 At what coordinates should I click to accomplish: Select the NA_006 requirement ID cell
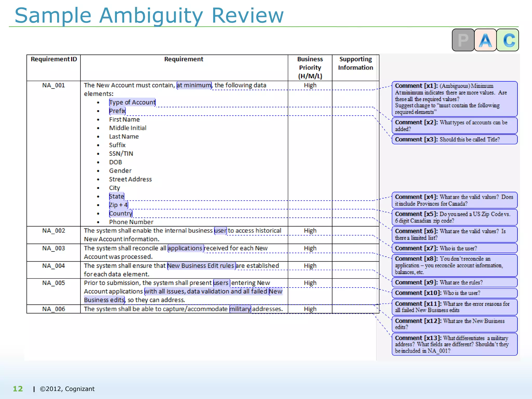54,309
